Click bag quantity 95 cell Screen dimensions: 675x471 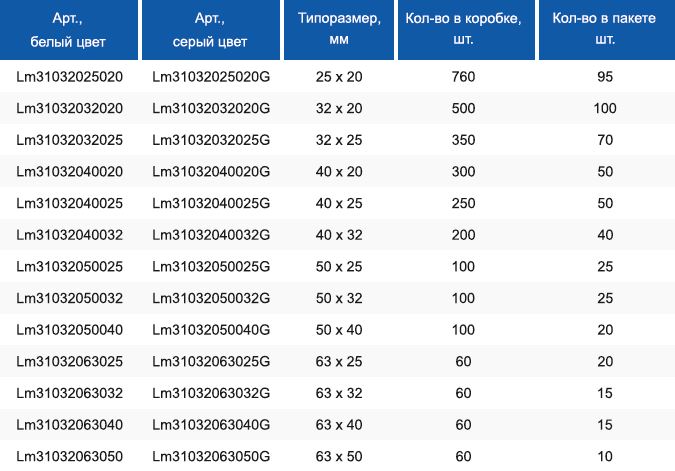(605, 77)
